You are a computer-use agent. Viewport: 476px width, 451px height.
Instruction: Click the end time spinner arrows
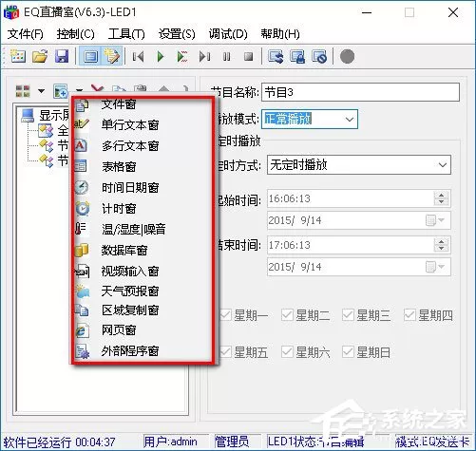click(441, 245)
